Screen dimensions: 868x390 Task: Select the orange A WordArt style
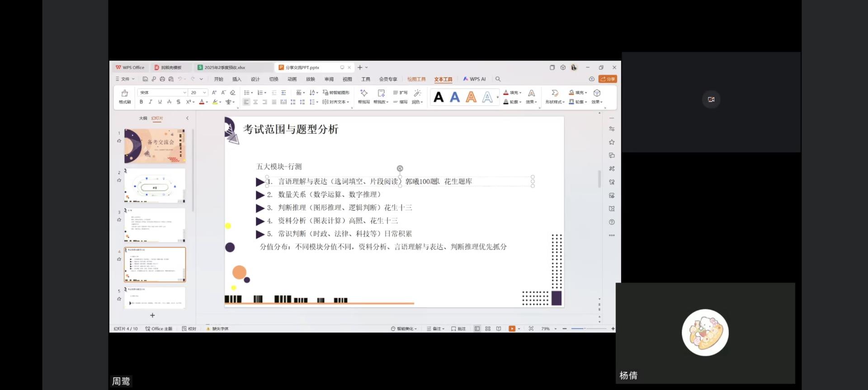point(471,97)
